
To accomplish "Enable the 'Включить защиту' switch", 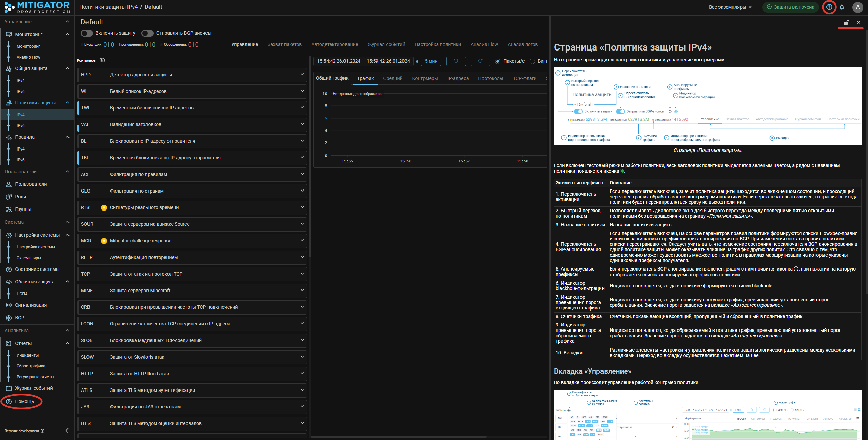I will (87, 33).
